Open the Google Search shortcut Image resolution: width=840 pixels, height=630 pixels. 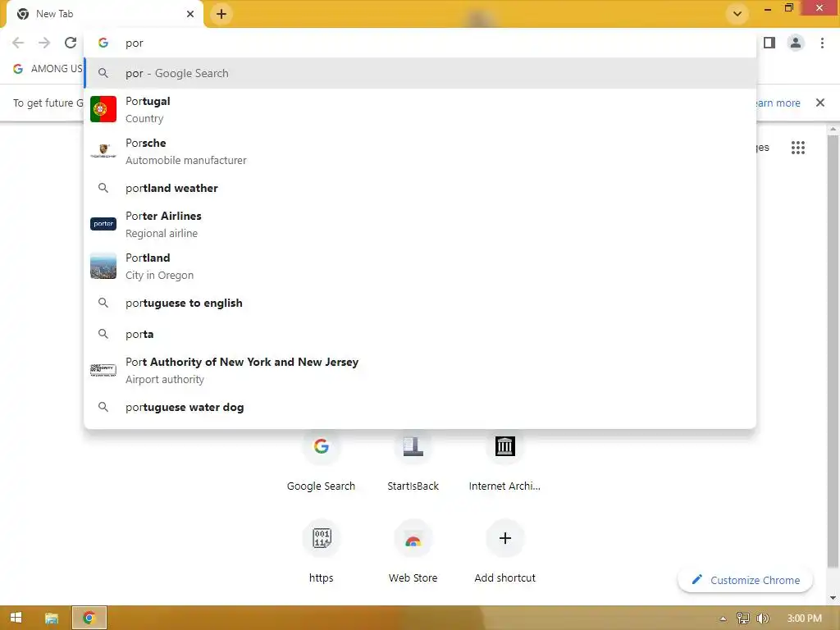click(321, 459)
